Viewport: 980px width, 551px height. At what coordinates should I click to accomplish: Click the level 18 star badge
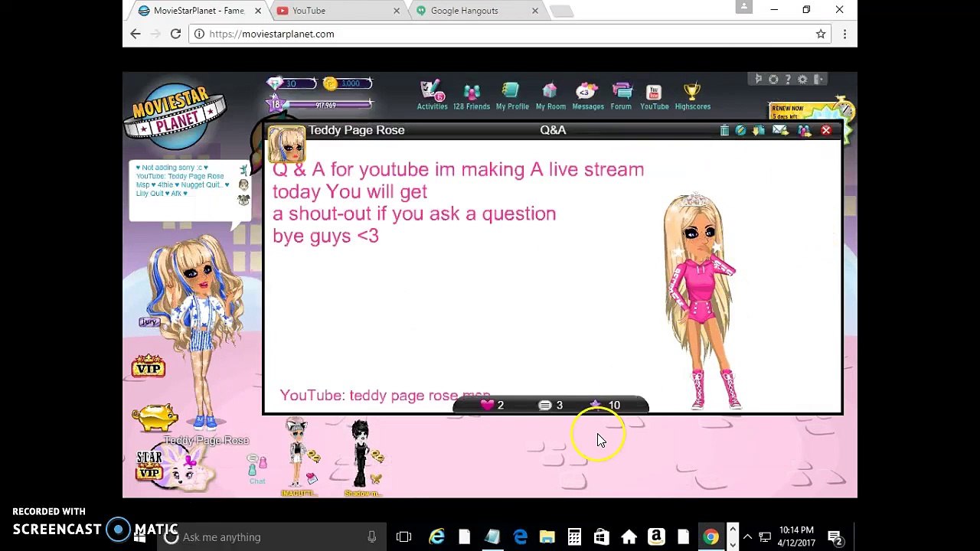click(x=275, y=104)
